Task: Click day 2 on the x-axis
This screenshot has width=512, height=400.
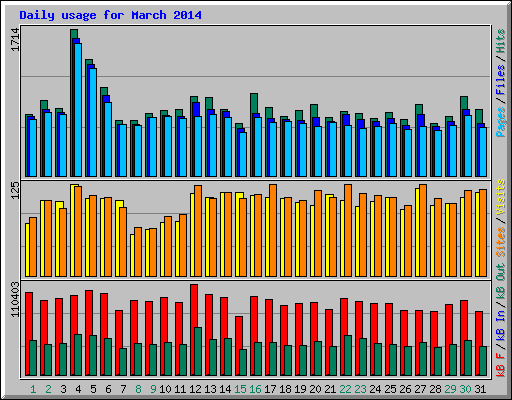Action: click(48, 389)
